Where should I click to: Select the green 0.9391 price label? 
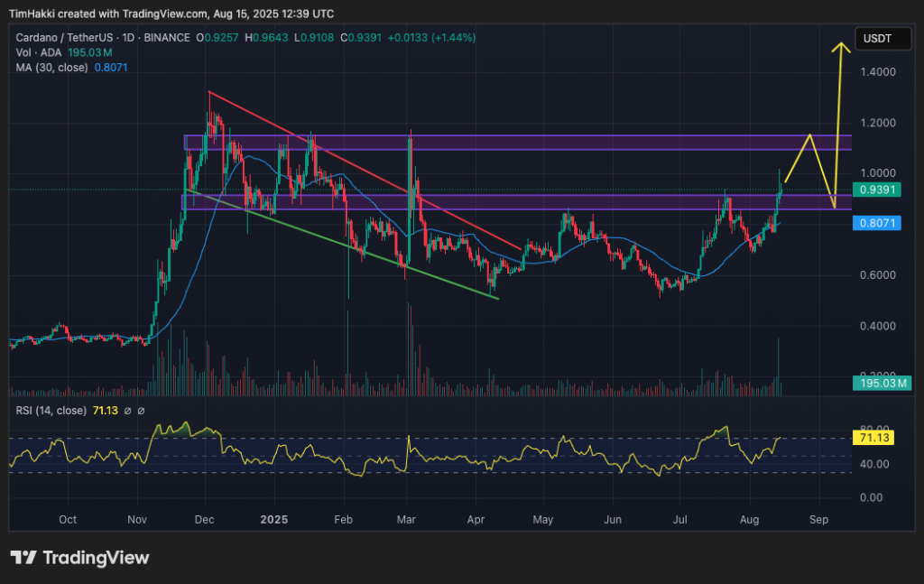coord(876,190)
